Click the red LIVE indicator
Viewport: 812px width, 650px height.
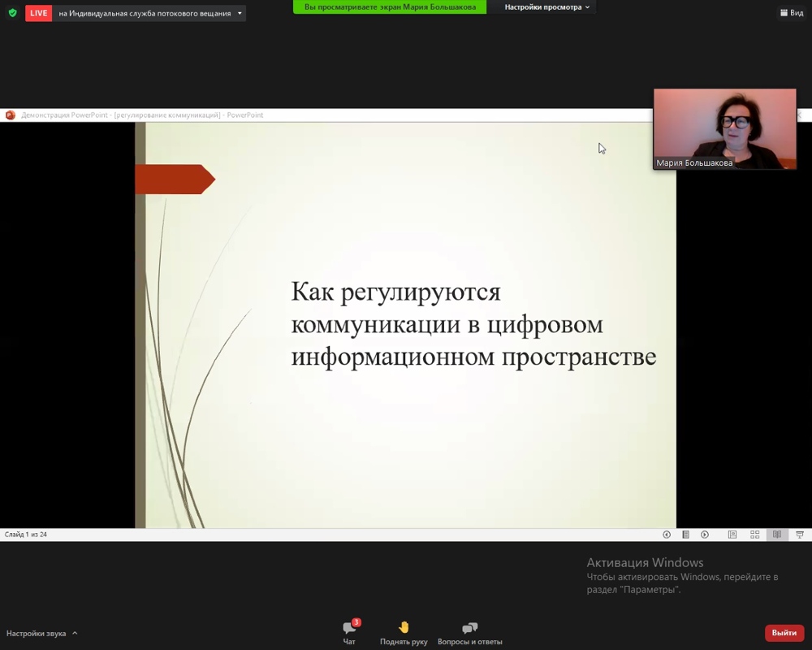38,13
